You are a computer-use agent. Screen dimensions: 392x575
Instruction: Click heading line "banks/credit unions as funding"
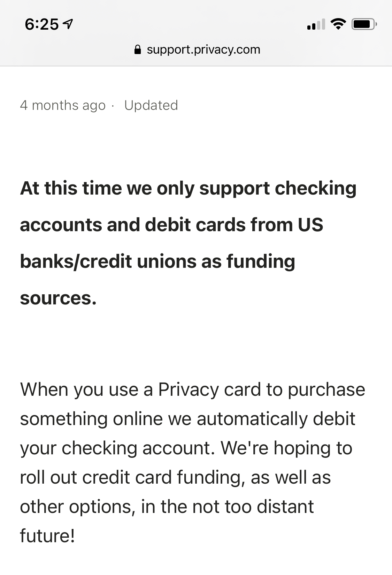pyautogui.click(x=157, y=262)
